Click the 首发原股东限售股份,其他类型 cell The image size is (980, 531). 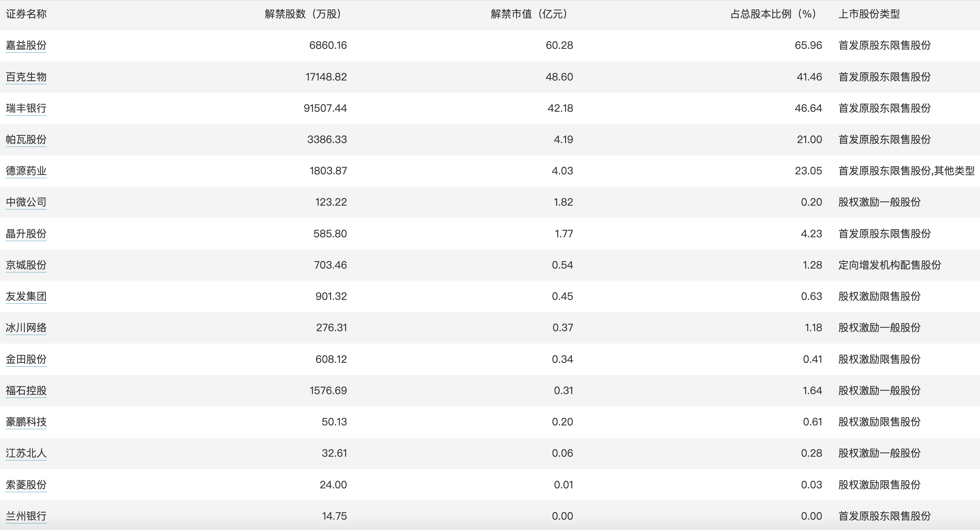pyautogui.click(x=907, y=171)
